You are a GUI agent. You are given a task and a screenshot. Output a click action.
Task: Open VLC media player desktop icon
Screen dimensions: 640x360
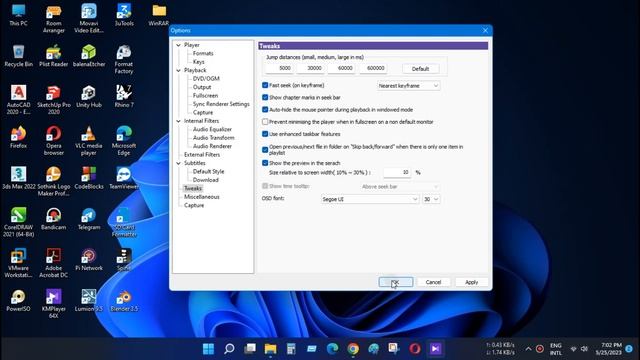(89, 141)
